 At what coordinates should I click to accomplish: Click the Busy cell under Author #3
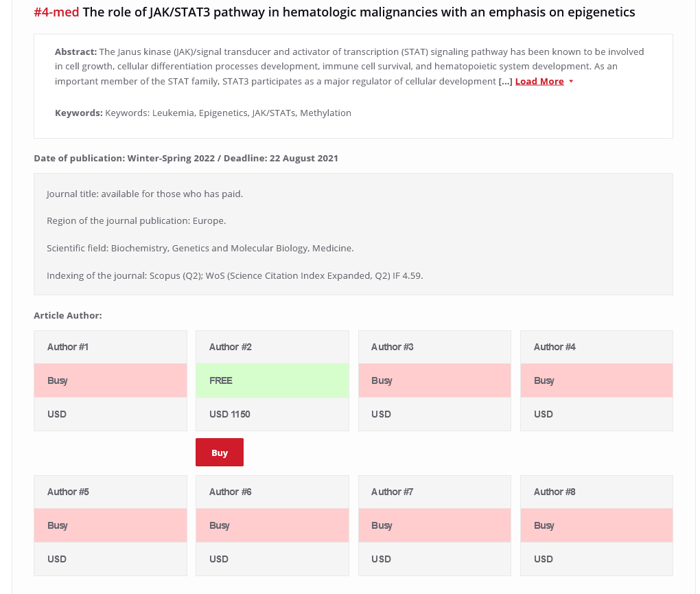434,380
